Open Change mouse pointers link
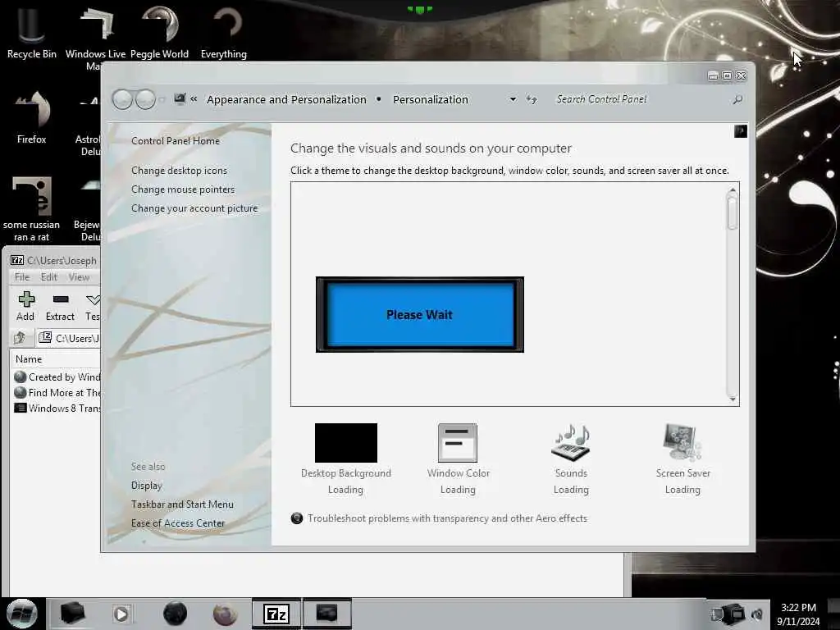The image size is (840, 630). pos(183,189)
